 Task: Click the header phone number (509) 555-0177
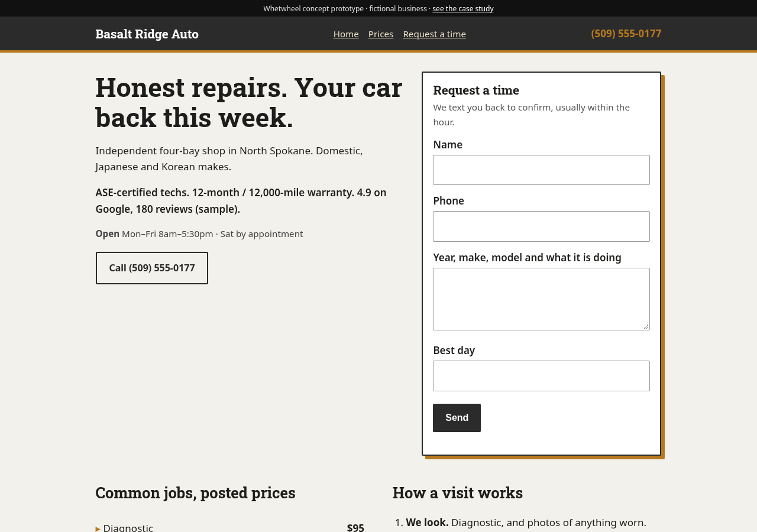click(x=626, y=34)
